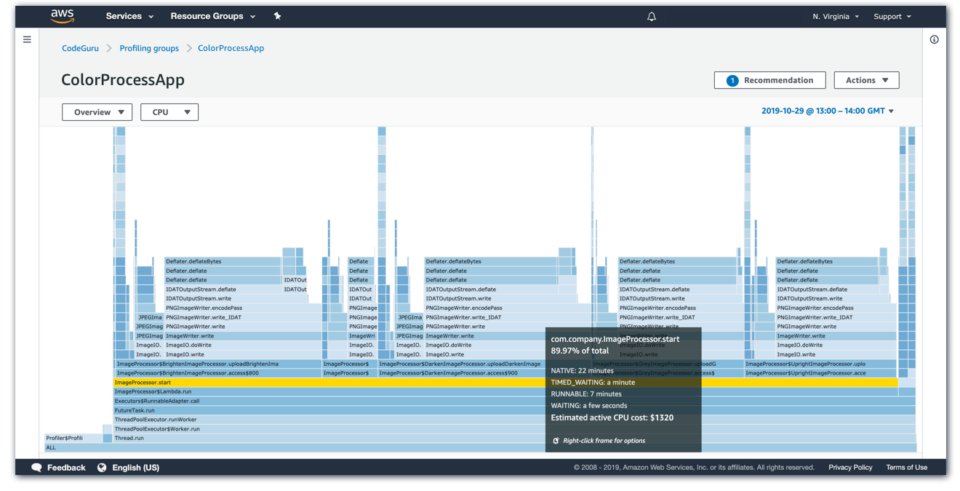Select English (US) language option
Screen dimensions: 960x491
click(136, 468)
